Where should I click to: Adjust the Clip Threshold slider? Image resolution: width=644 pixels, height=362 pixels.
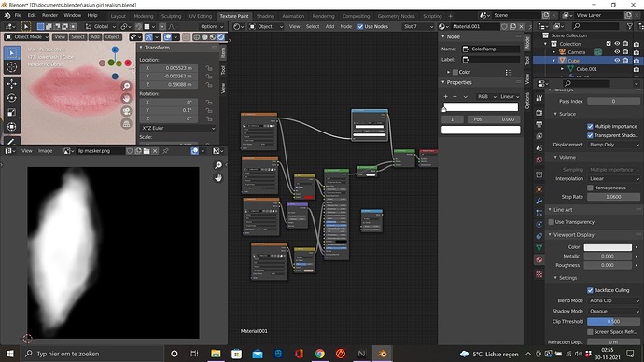click(613, 321)
